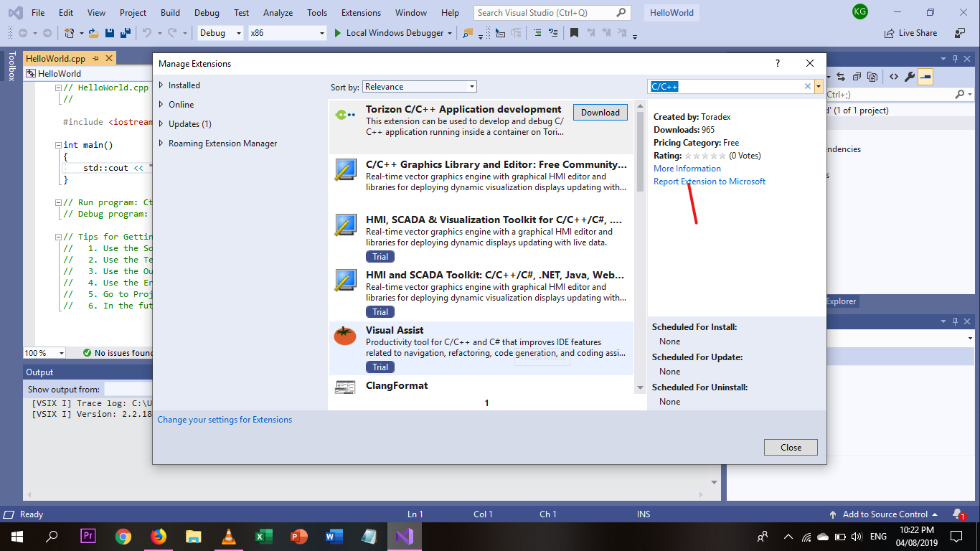Click the Close button in Manage Extensions
The height and width of the screenshot is (551, 980).
click(x=791, y=448)
